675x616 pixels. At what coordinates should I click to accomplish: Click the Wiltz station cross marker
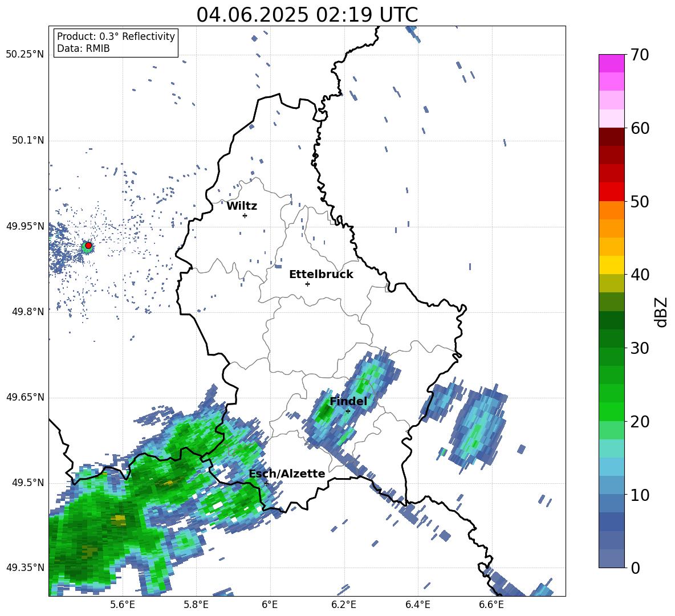point(245,215)
